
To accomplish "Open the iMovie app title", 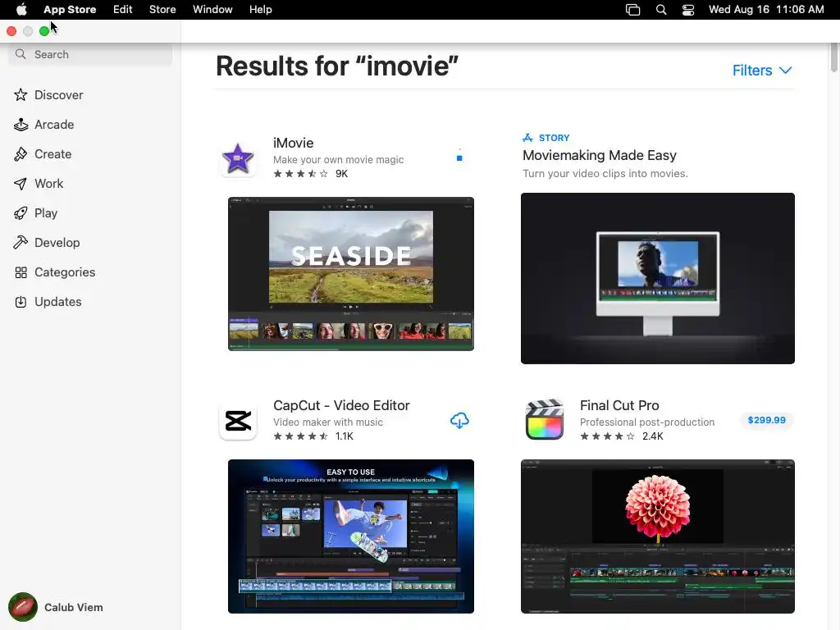I will tap(293, 143).
